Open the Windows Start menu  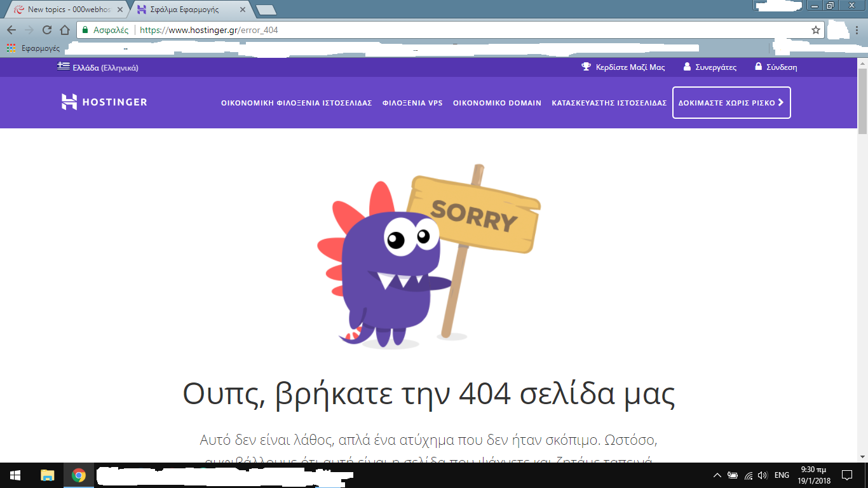click(x=15, y=475)
